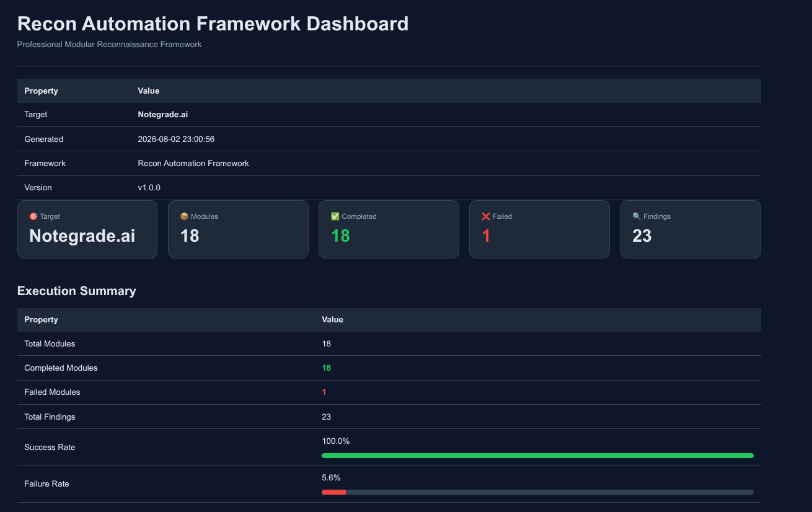This screenshot has width=812, height=512.
Task: Click the Version row label
Action: pos(38,188)
